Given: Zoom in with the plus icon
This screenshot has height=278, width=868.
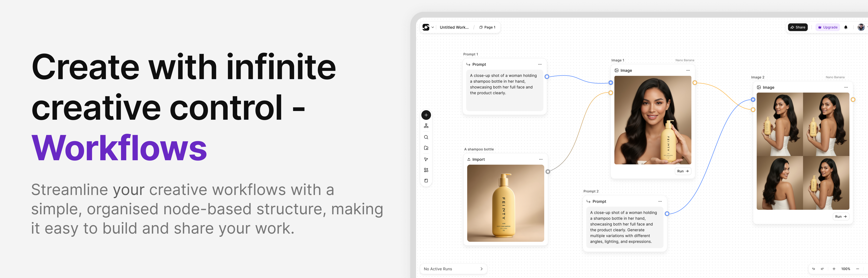Looking at the screenshot, I should [834, 269].
